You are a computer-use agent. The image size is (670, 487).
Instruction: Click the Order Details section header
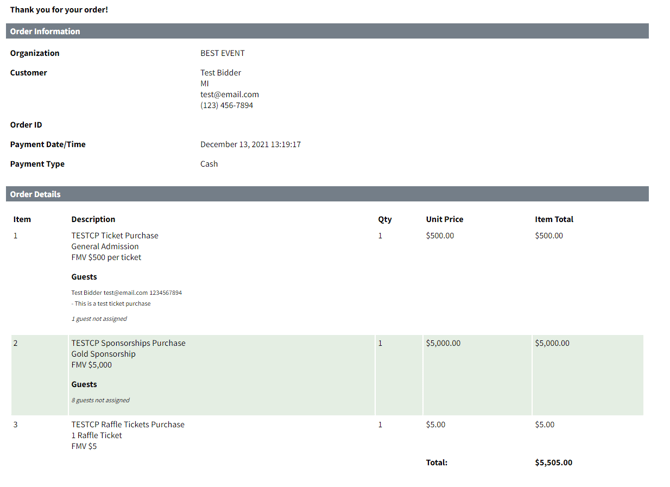click(x=35, y=194)
